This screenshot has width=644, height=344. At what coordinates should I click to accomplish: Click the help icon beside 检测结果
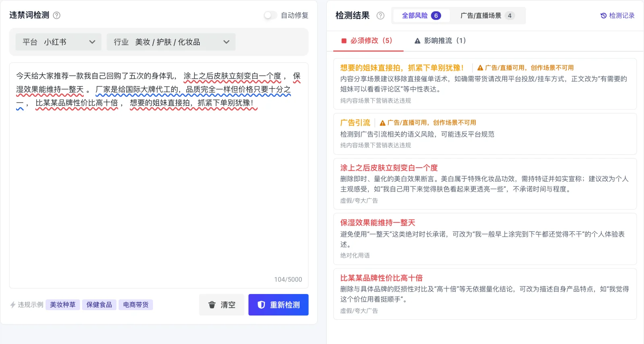click(380, 16)
